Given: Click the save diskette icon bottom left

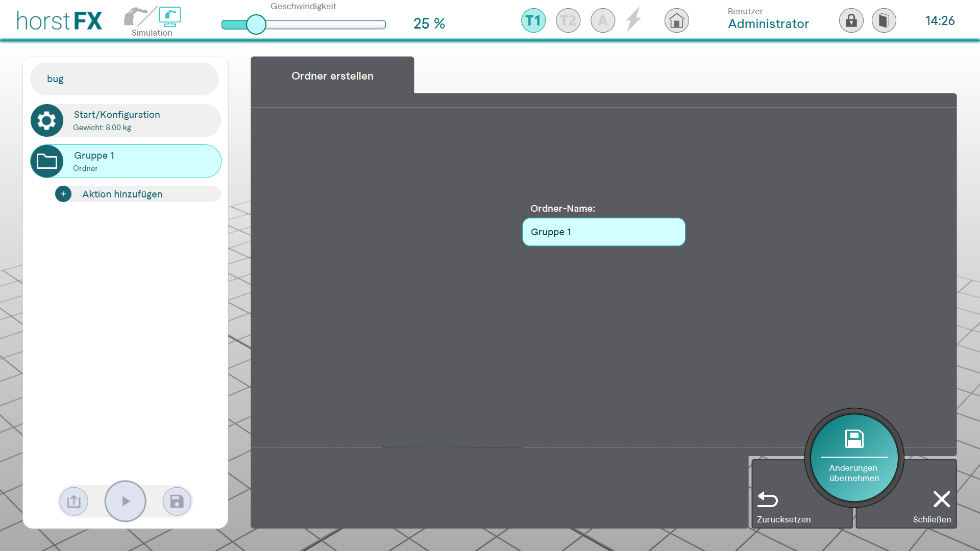Looking at the screenshot, I should (x=177, y=501).
